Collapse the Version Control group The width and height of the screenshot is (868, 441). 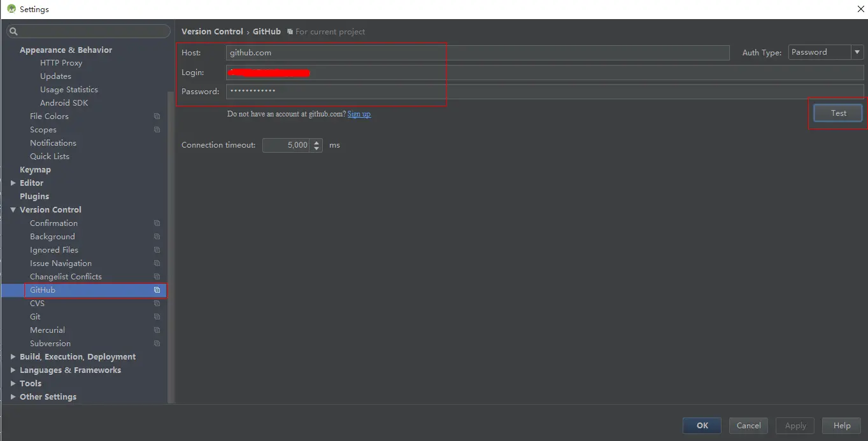pyautogui.click(x=13, y=210)
